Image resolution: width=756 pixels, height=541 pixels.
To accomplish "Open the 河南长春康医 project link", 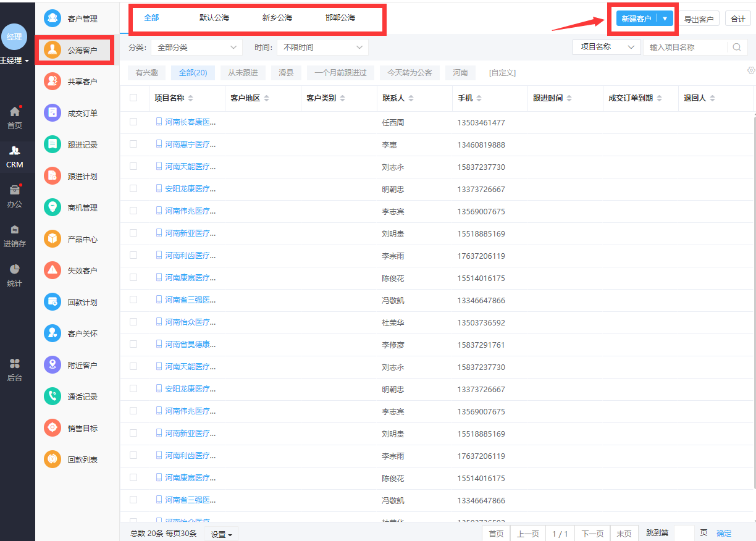I will point(190,122).
